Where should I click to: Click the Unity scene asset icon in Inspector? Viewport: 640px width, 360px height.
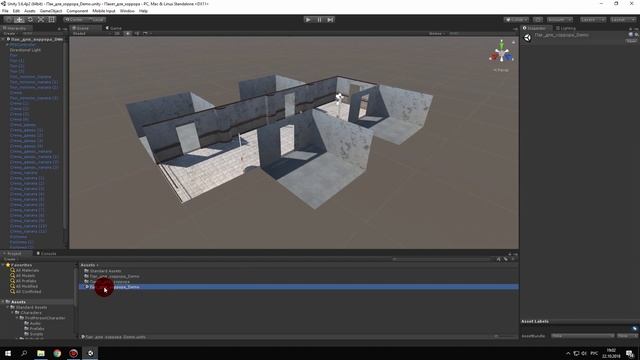[527, 38]
